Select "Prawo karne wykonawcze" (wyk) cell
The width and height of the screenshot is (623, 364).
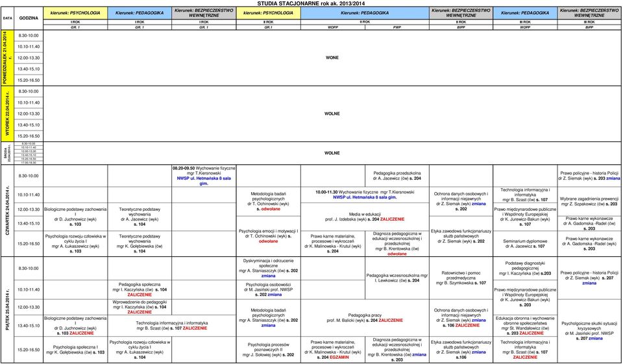tap(590, 243)
